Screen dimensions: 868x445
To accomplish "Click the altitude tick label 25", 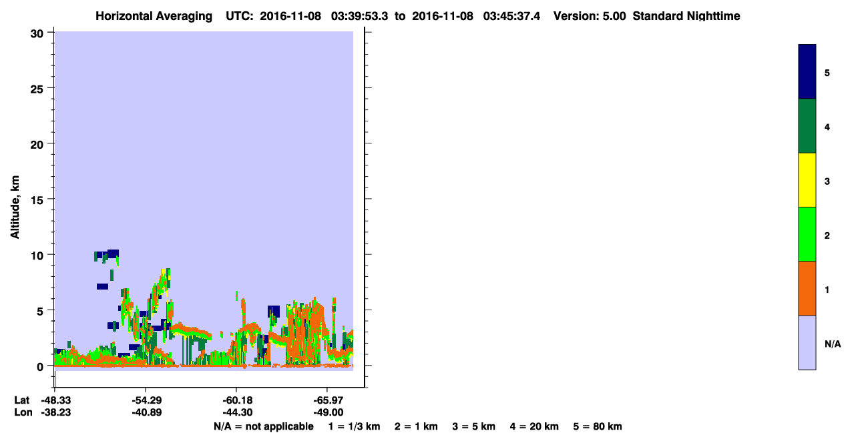I will (x=38, y=88).
